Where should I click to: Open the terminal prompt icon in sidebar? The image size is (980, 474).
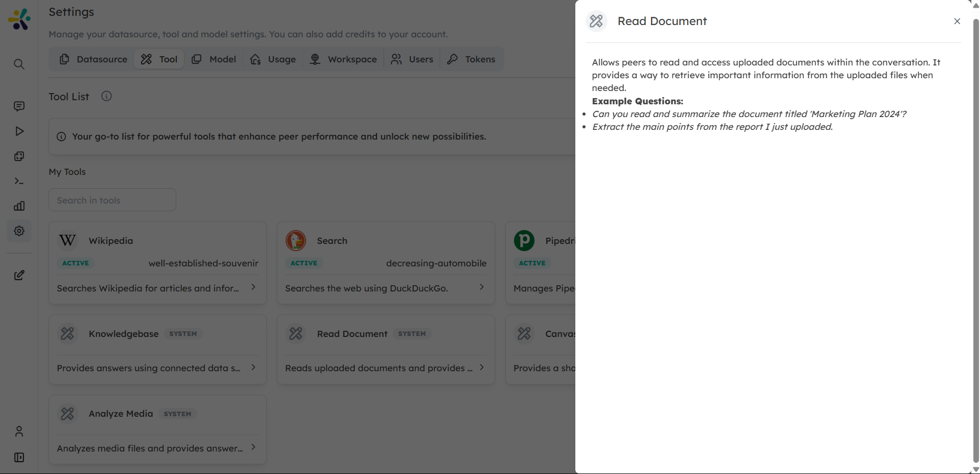coord(19,181)
